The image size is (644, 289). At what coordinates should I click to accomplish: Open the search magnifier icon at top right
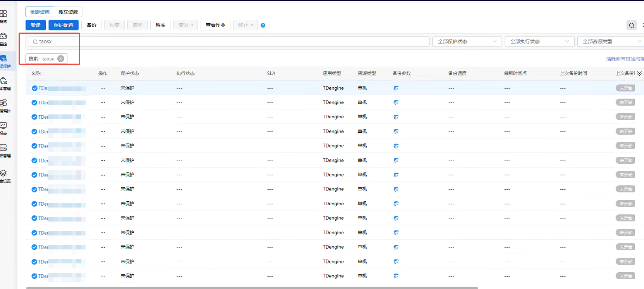pos(632,25)
